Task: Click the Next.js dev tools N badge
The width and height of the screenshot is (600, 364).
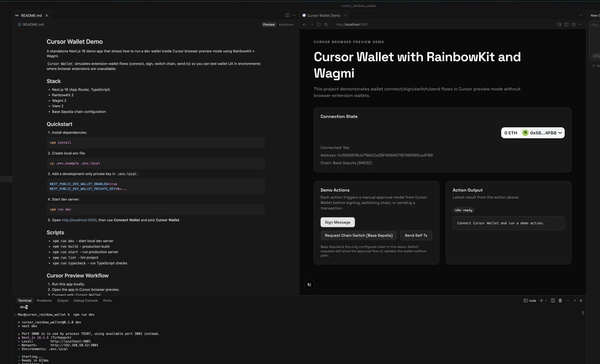Action: click(x=309, y=285)
